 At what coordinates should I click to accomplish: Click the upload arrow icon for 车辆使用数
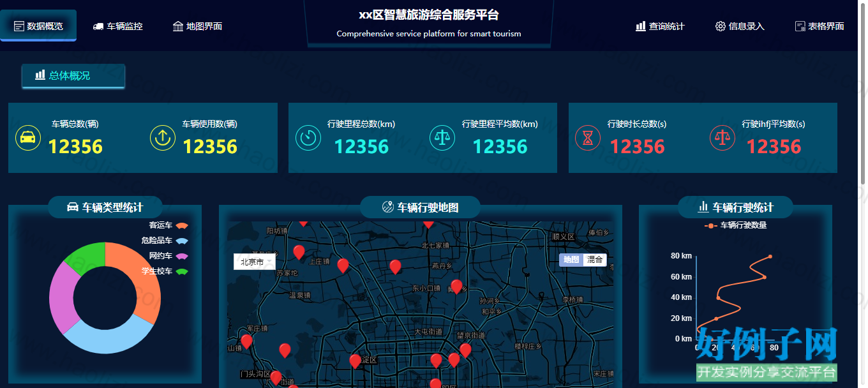tap(163, 137)
